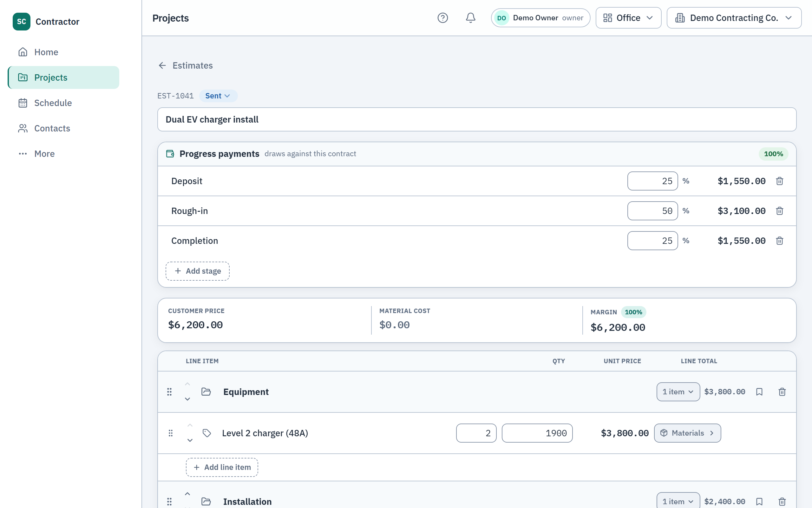Click the Level 2 charger (48A) item name
This screenshot has width=812, height=508.
(265, 433)
